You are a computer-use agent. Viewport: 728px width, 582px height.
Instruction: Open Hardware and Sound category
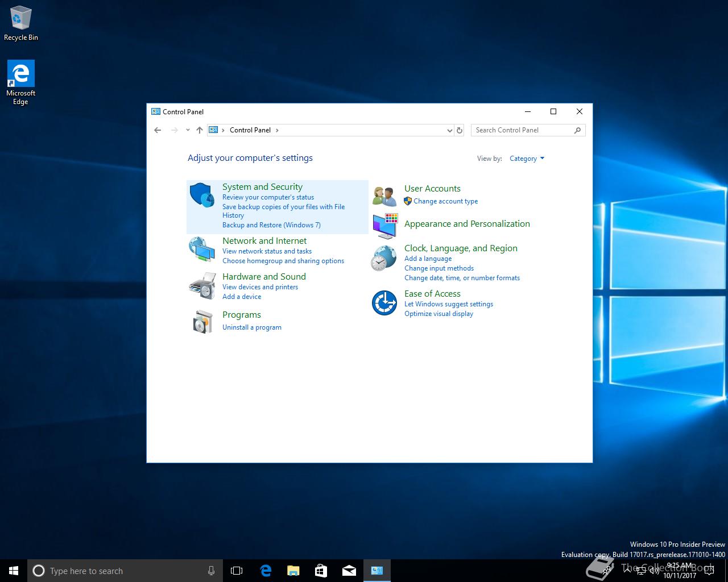[264, 277]
